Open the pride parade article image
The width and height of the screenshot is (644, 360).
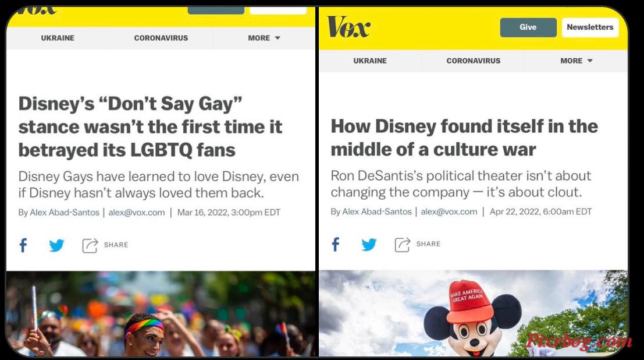[161, 313]
